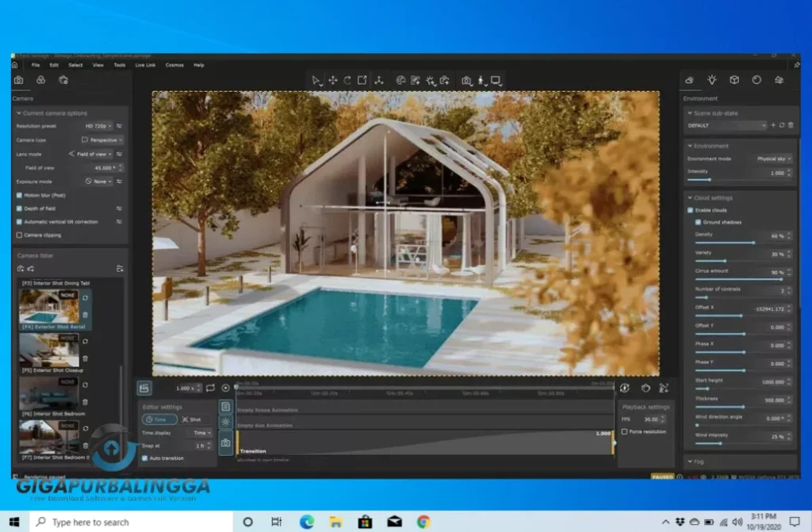812x532 pixels.
Task: Open the Resolution preset dropdown
Action: [98, 126]
